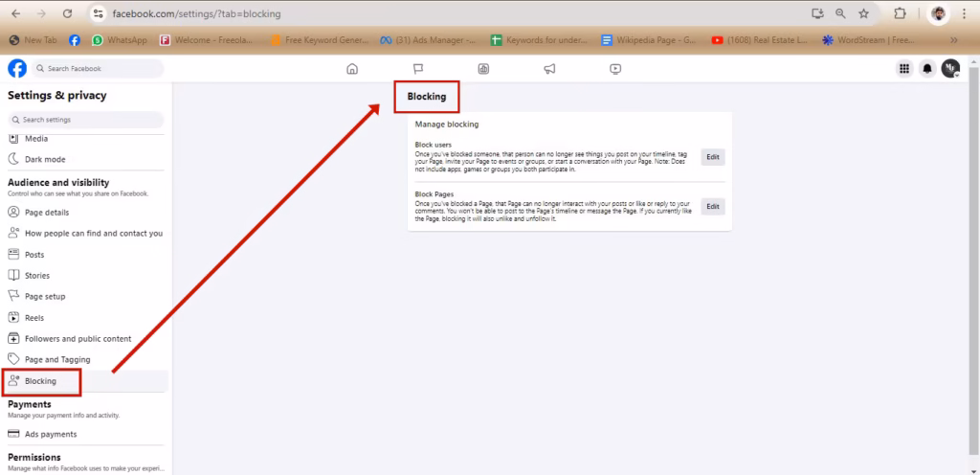Expand the bookmarks overflow chevron
The image size is (980, 475).
pos(954,40)
